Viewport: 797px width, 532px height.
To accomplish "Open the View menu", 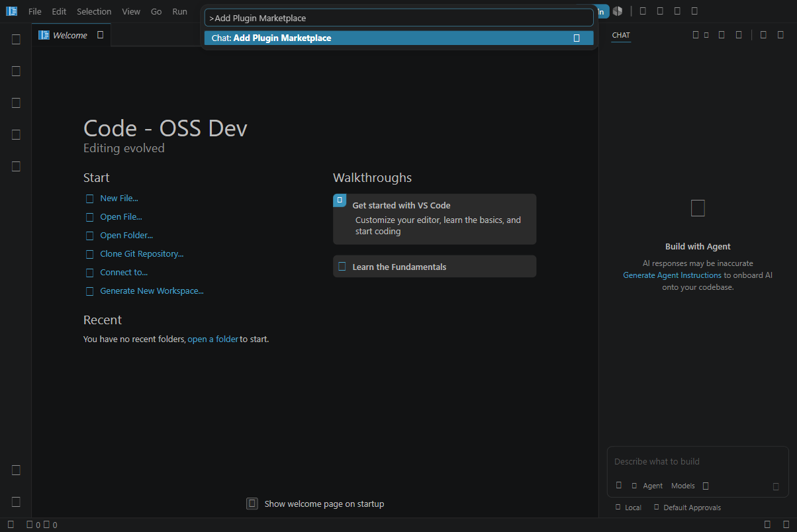I will 131,11.
